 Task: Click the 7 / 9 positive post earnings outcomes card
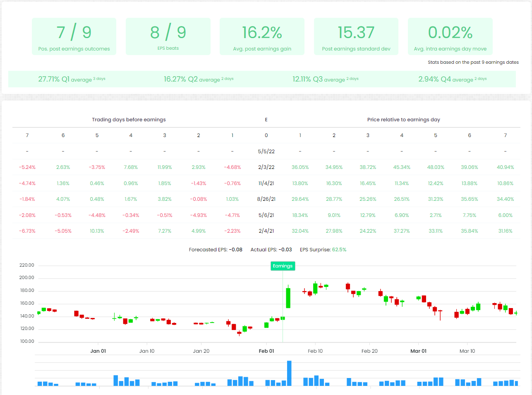tap(74, 36)
